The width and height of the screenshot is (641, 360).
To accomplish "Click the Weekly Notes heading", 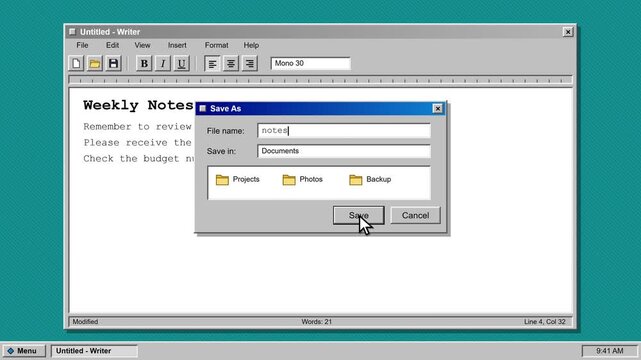I will [138, 105].
